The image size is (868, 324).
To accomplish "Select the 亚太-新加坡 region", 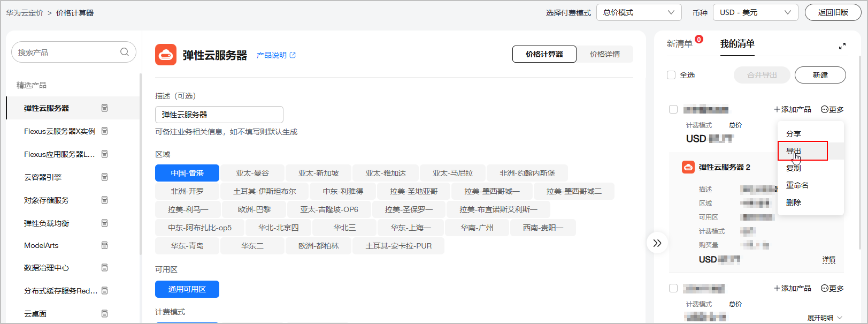I will pyautogui.click(x=319, y=173).
